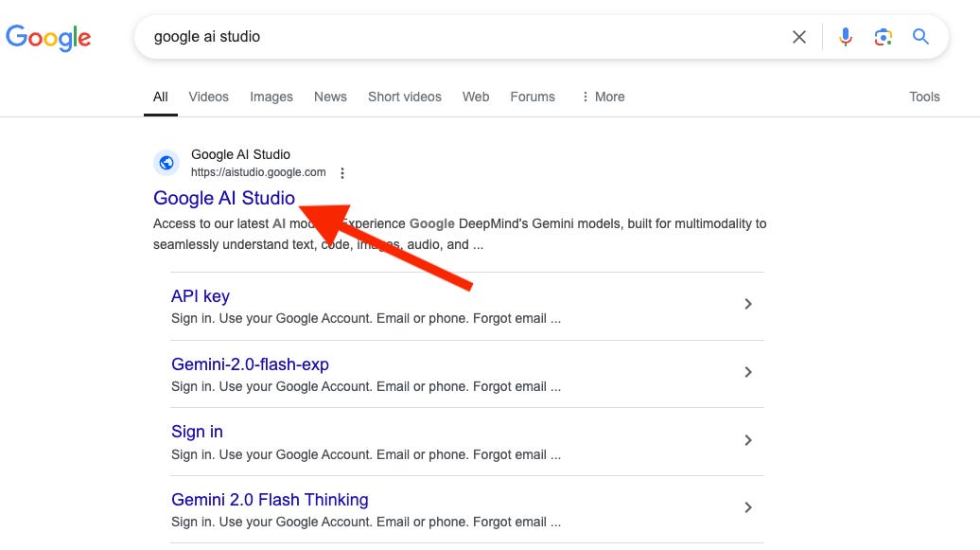Open three-dot menu beside aistudio.google.com
The height and width of the screenshot is (550, 980).
coord(341,172)
